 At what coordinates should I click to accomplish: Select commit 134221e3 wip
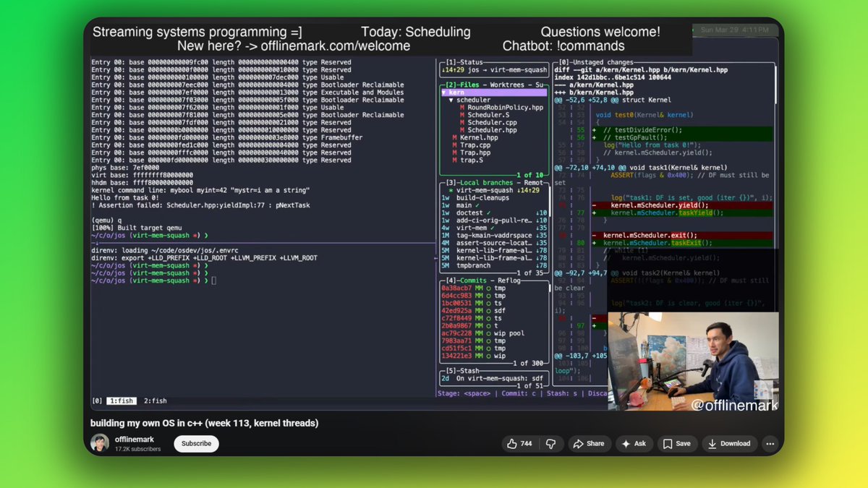click(494, 356)
